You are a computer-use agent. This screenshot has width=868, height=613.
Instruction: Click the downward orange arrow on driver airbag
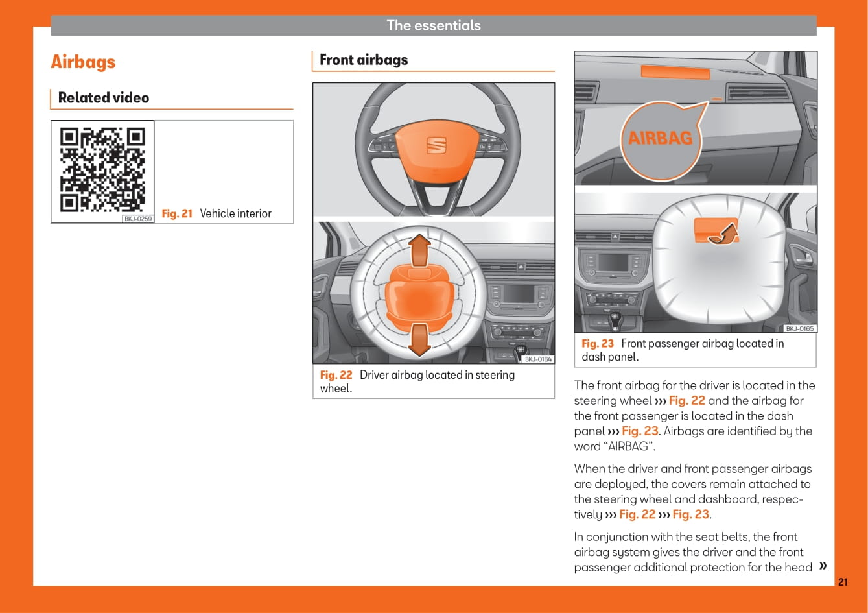coord(420,339)
